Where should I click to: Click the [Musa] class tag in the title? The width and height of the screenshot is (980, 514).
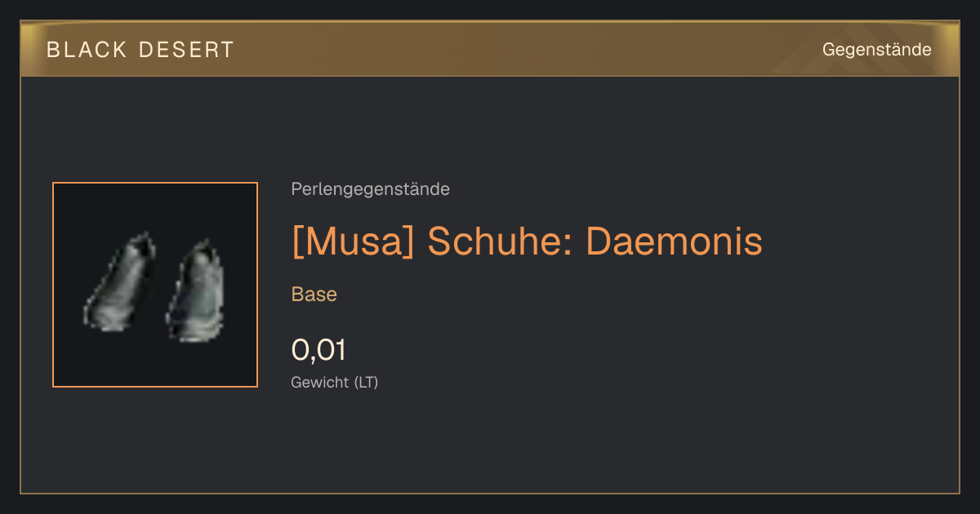click(354, 241)
